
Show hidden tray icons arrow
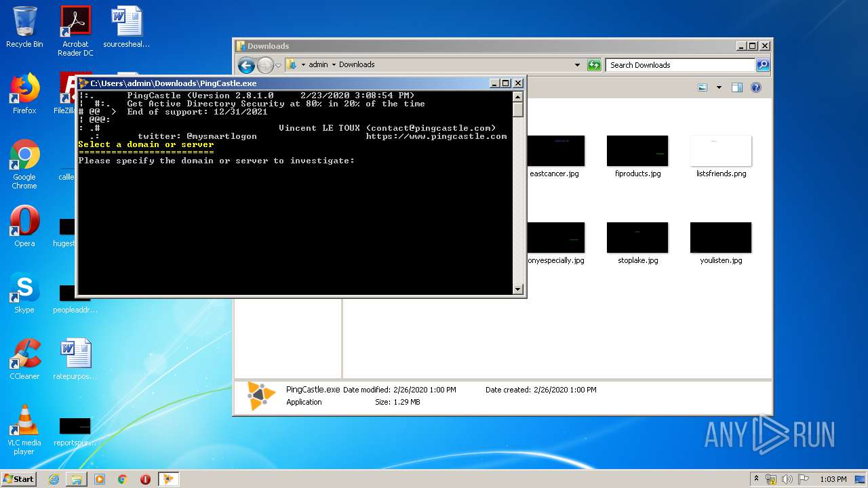click(757, 479)
